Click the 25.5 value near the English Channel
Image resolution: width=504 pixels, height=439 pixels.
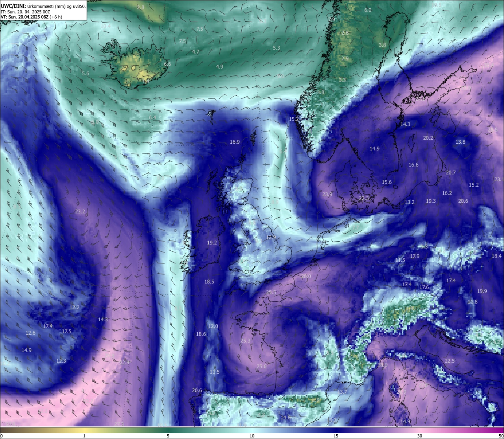pyautogui.click(x=271, y=292)
